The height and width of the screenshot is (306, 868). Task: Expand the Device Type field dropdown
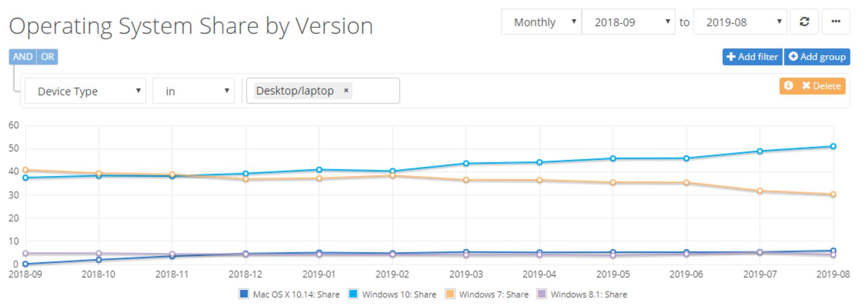coord(85,91)
